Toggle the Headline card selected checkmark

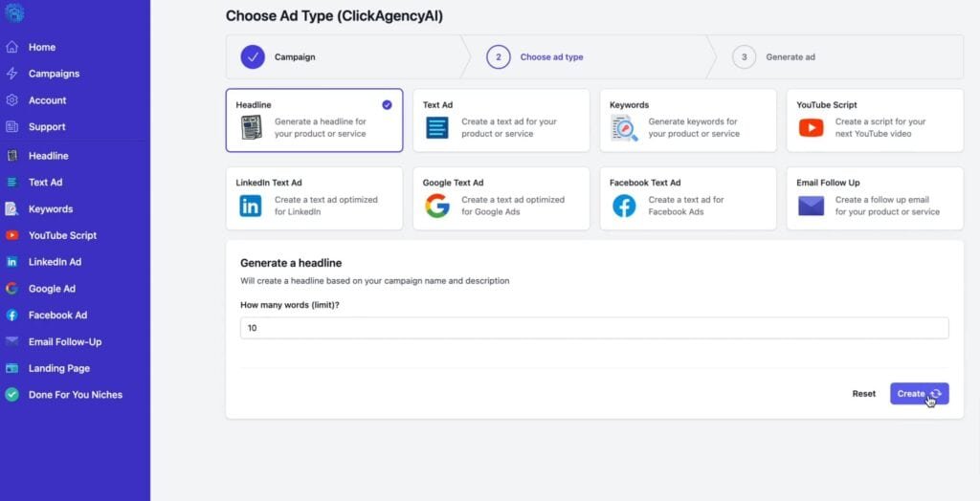387,105
